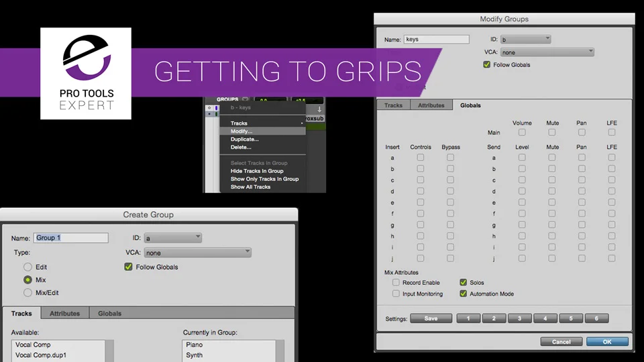
Task: Select Vocal Comp.dup1 in the Available list
Action: pyautogui.click(x=58, y=355)
